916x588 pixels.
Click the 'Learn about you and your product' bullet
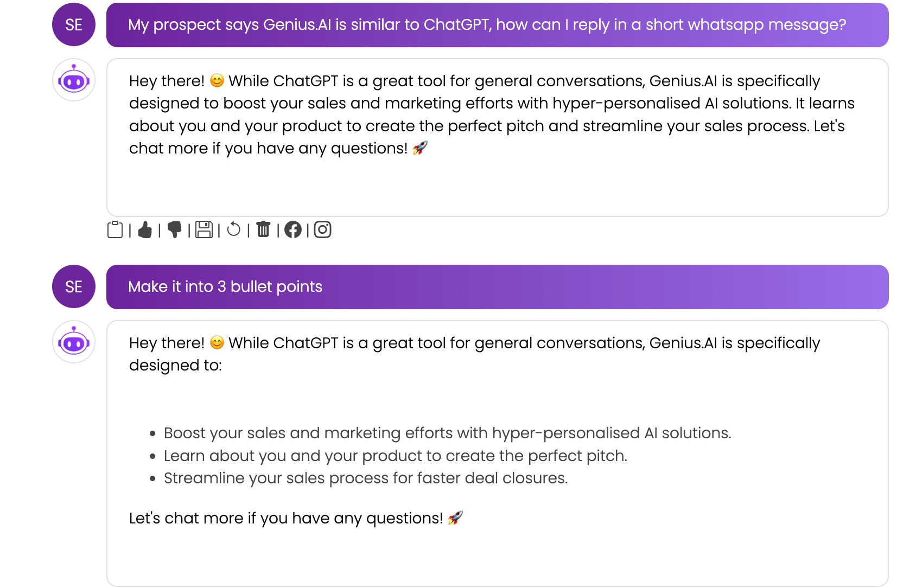(x=396, y=456)
